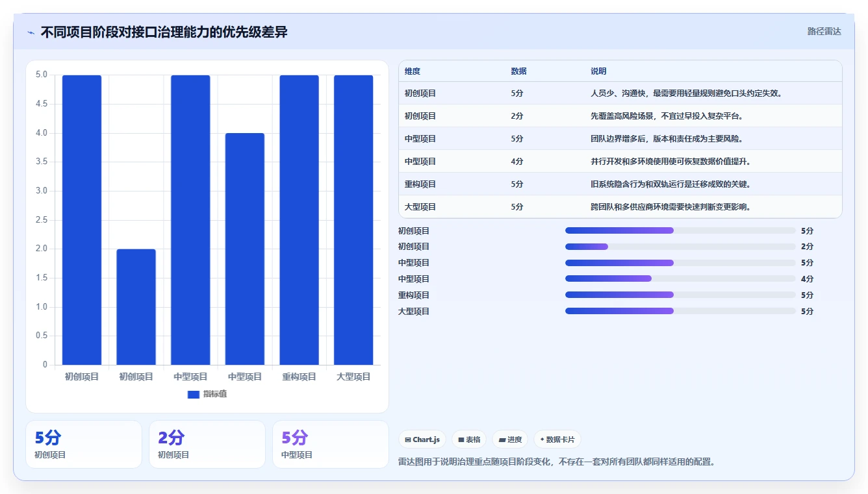Viewport: 868px width, 494px height.
Task: Toggle the 指标值 legend label in the chart
Action: (x=215, y=394)
